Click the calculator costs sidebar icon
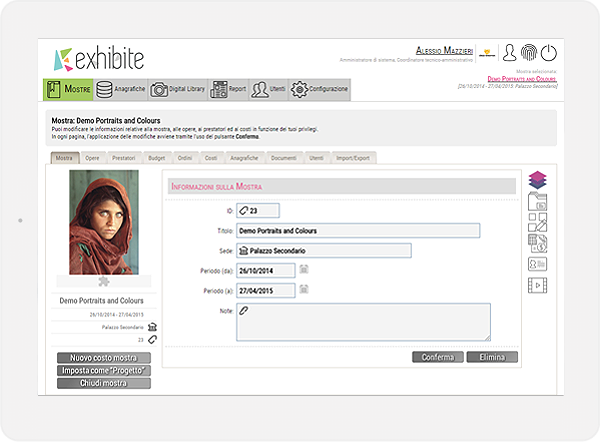The width and height of the screenshot is (600, 442). (538, 244)
